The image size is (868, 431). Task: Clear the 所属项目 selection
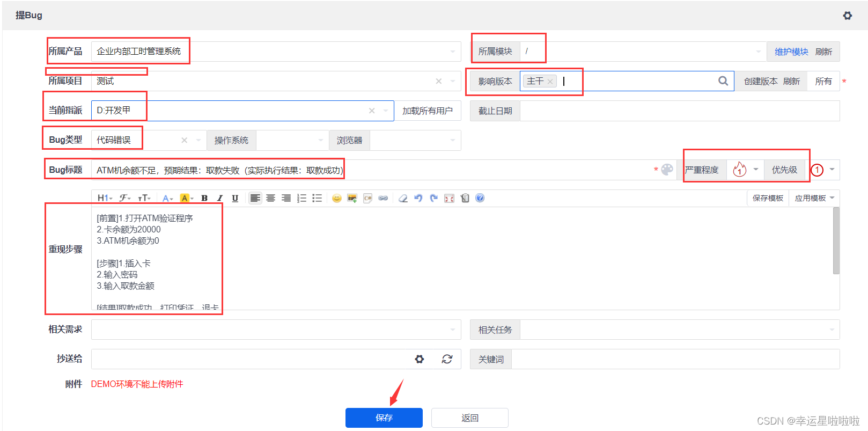coord(439,81)
